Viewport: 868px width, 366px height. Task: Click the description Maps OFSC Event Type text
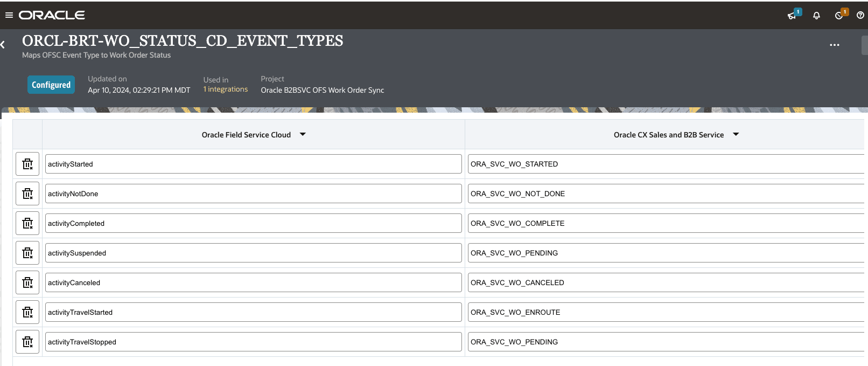click(x=96, y=55)
